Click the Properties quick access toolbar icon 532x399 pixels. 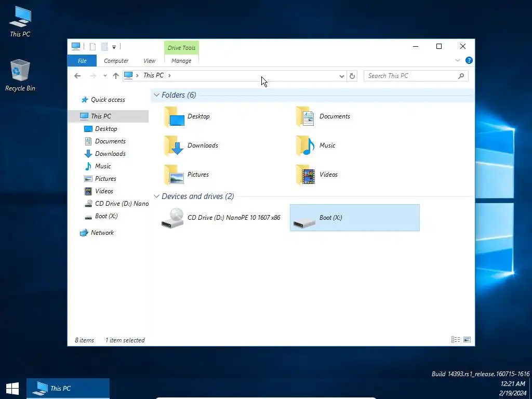point(92,47)
